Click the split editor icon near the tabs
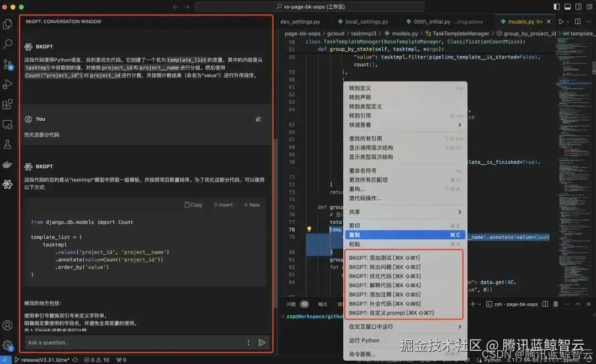This screenshot has height=364, width=596. (x=577, y=22)
